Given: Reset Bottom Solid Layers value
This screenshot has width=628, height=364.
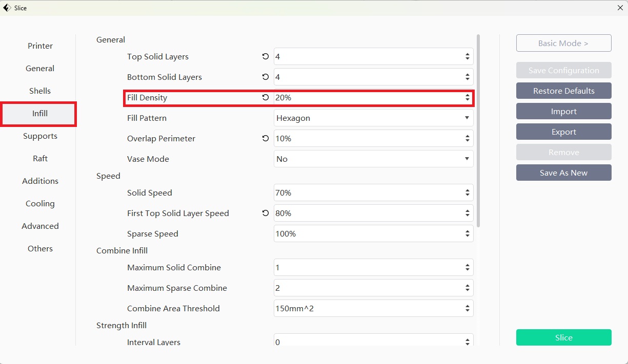Looking at the screenshot, I should pos(265,77).
